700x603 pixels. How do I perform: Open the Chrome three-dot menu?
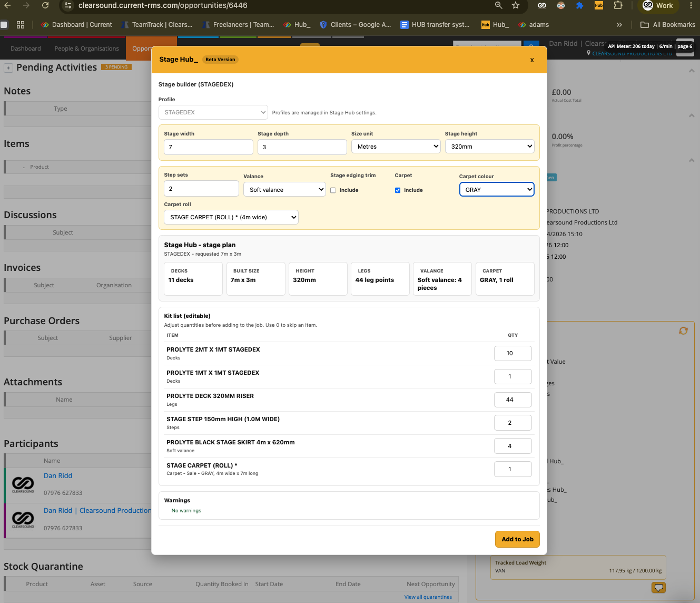[x=691, y=6]
